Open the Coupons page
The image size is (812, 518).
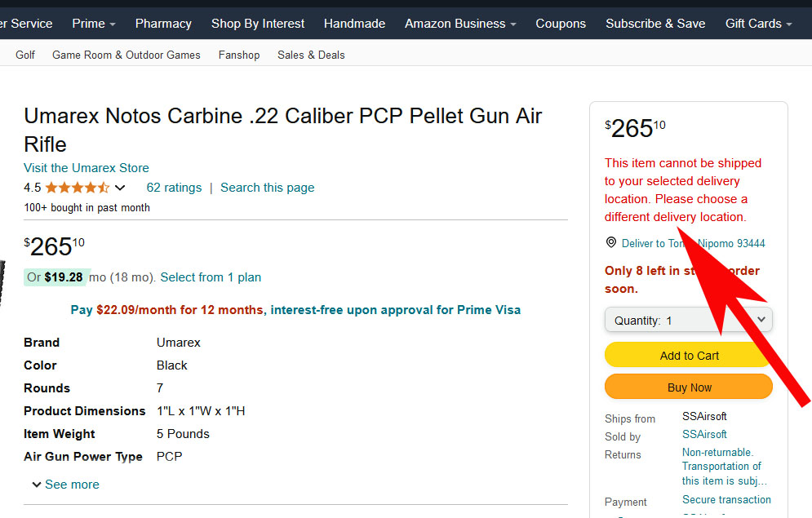click(x=561, y=24)
